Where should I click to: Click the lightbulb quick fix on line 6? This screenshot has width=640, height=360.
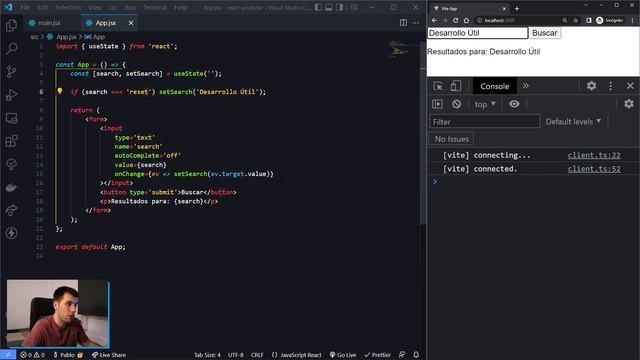pos(60,91)
